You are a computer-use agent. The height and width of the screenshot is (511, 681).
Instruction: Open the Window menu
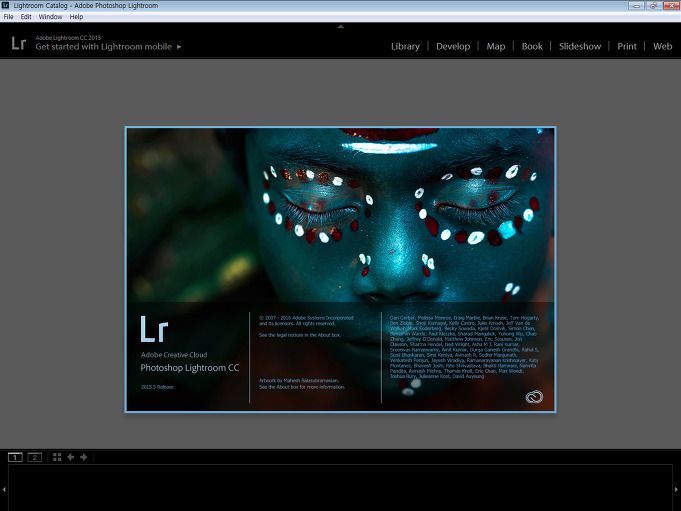50,17
